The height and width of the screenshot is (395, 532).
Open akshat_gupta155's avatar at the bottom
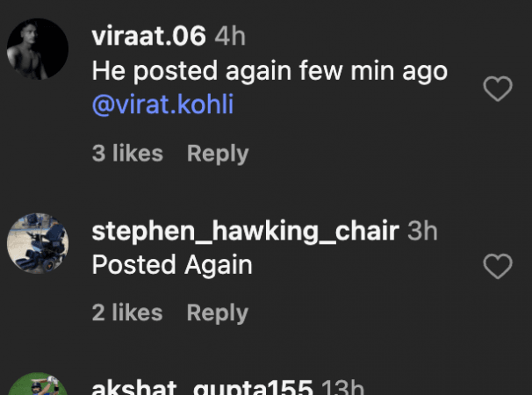point(38,387)
